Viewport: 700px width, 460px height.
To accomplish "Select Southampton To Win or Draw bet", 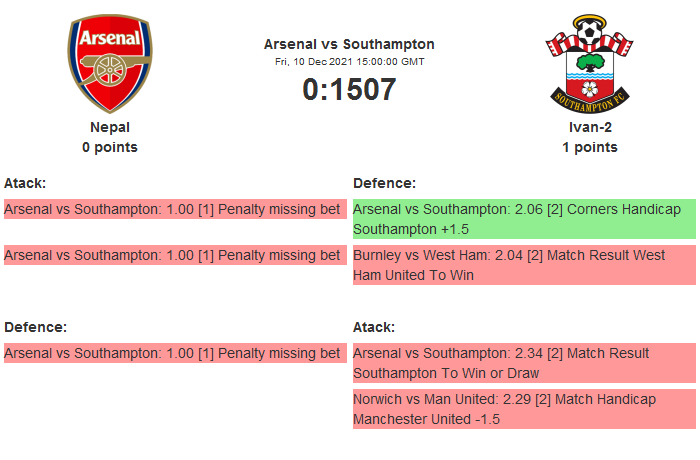I will pyautogui.click(x=524, y=363).
